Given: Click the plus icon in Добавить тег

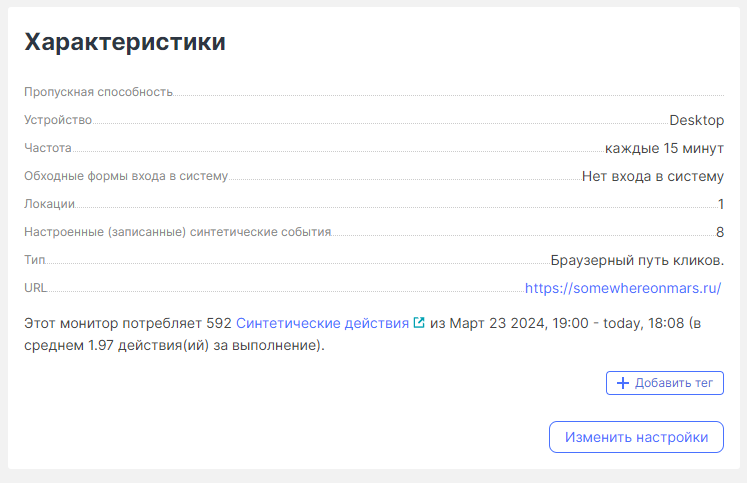Looking at the screenshot, I should 622,383.
